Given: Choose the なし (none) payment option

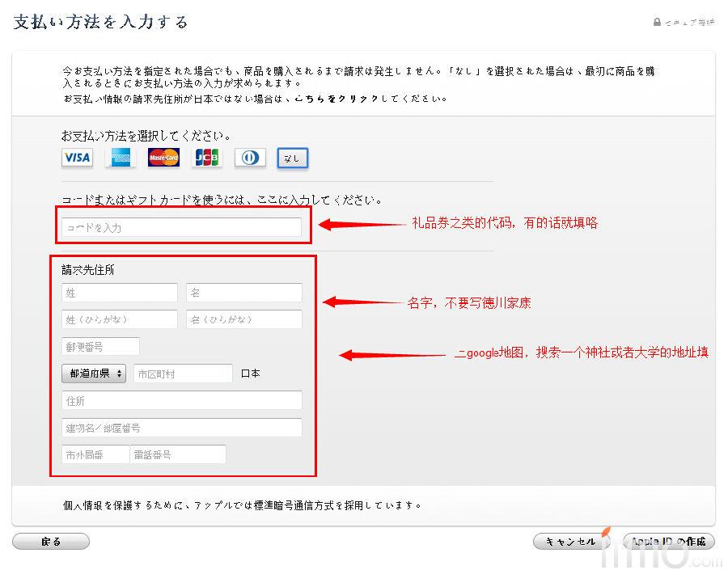Looking at the screenshot, I should click(292, 158).
